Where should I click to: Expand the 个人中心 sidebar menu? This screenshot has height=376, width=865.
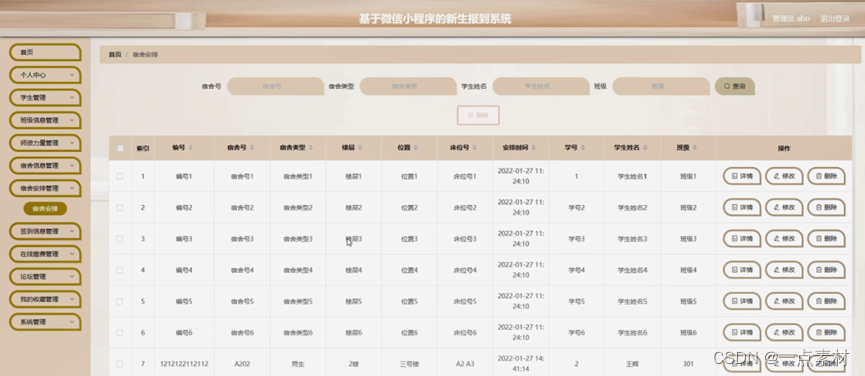[x=45, y=75]
